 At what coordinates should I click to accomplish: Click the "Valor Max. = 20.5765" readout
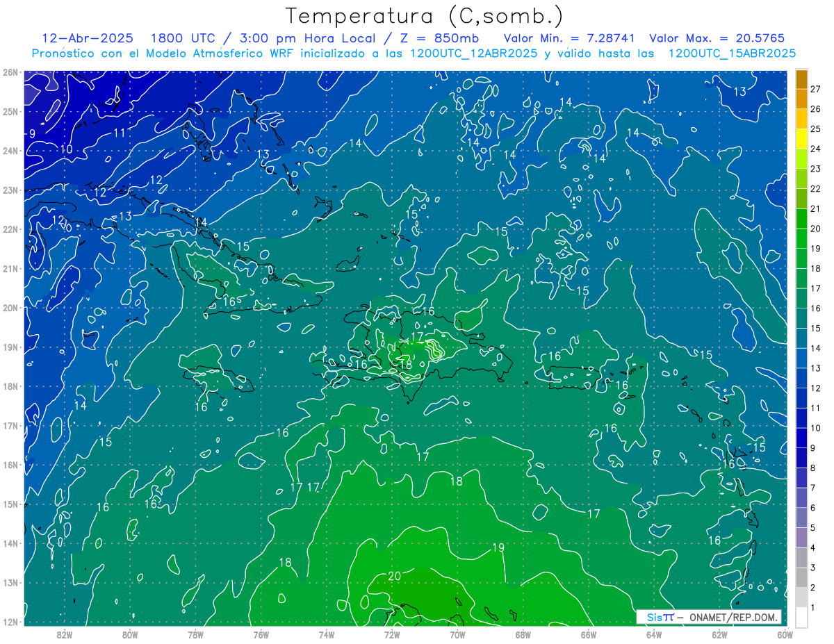717,38
